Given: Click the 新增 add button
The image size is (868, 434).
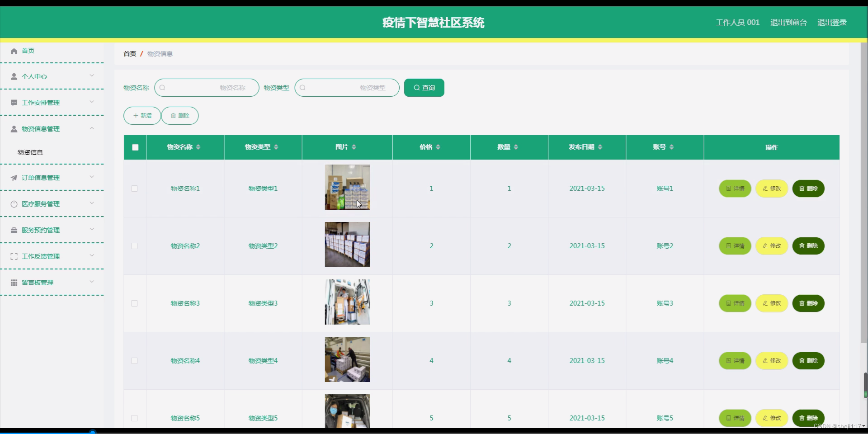Looking at the screenshot, I should (x=142, y=116).
